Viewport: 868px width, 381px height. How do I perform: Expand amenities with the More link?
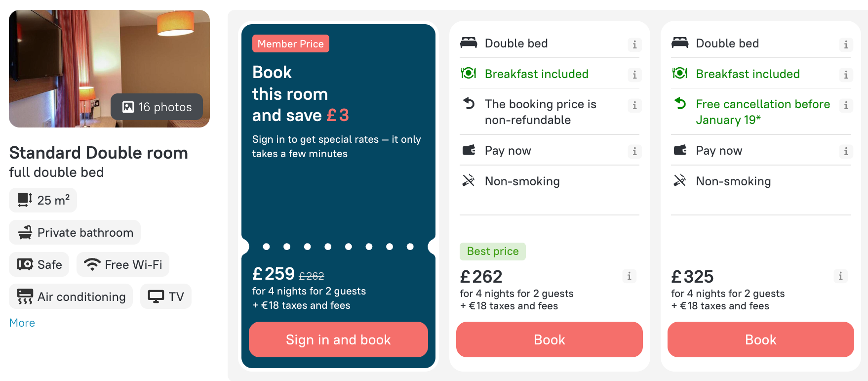coord(22,323)
